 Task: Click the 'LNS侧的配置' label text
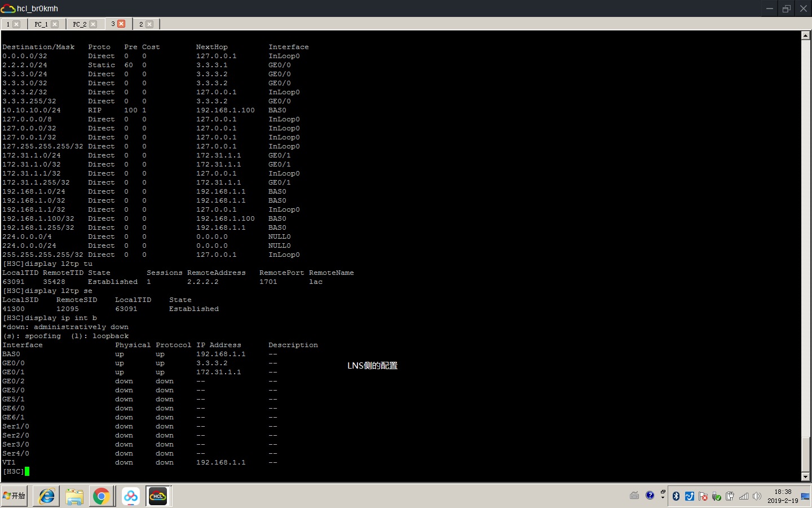(372, 365)
